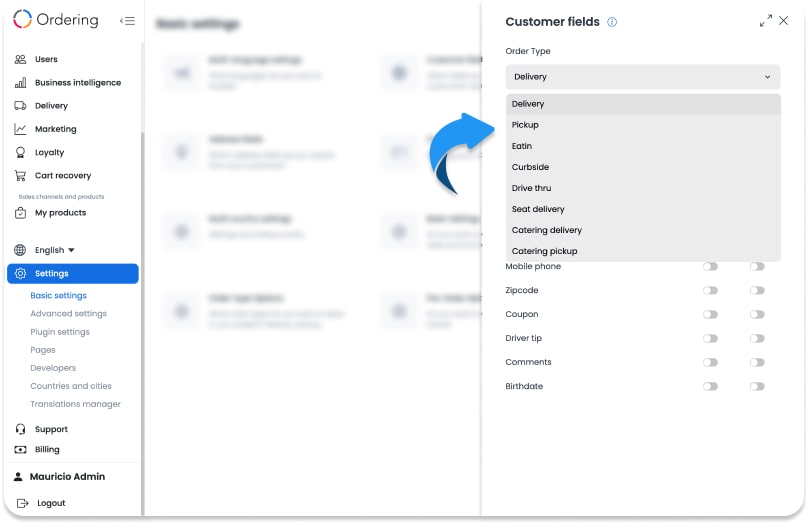Viewport: 808px width, 524px height.
Task: Click the Support headset icon
Action: tap(20, 429)
